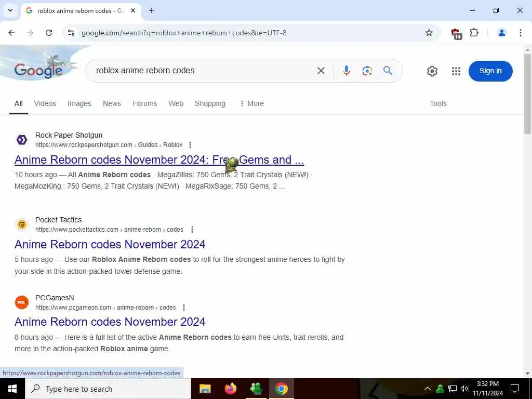This screenshot has width=532, height=399.
Task: Switch to the Images tab
Action: click(79, 103)
